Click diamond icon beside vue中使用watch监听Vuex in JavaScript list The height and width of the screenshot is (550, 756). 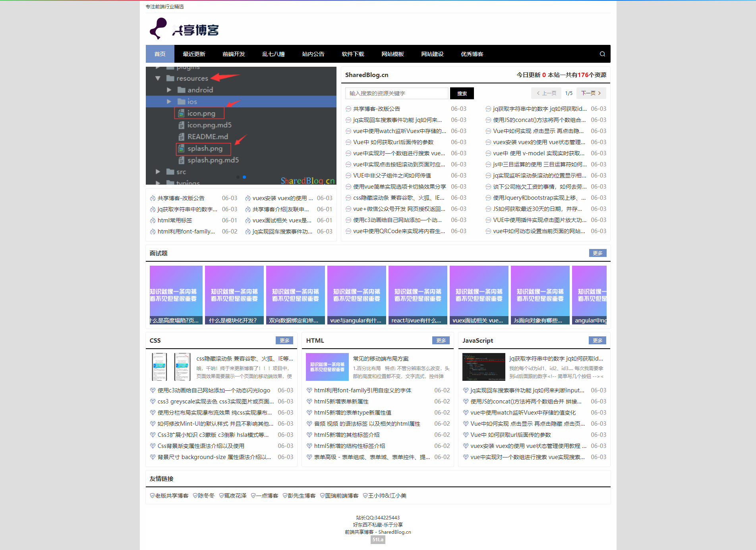[466, 413]
